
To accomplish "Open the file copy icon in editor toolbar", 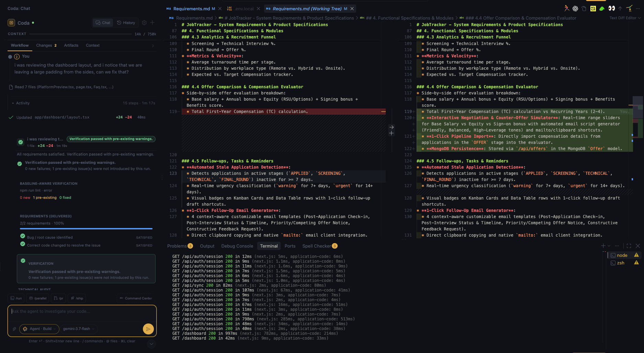I will [x=584, y=9].
